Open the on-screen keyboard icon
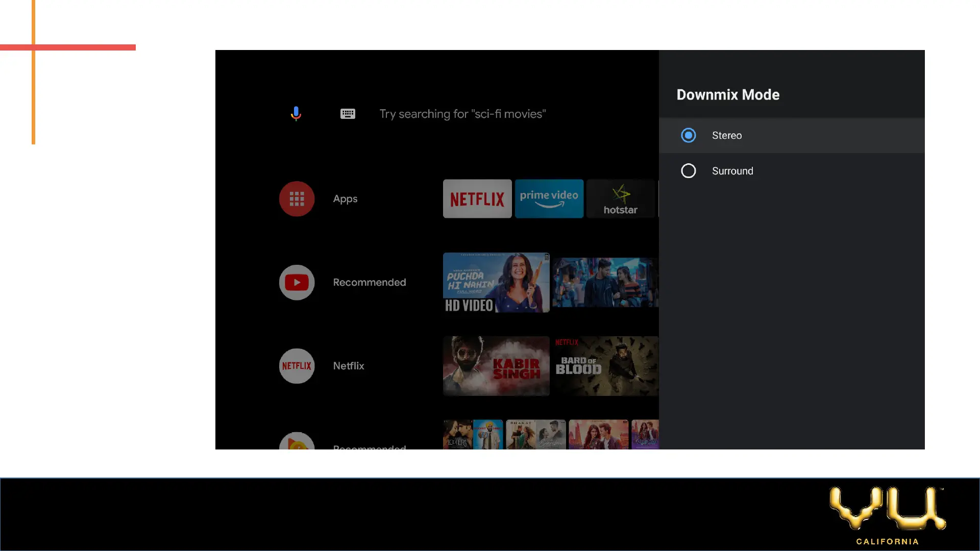This screenshot has width=980, height=551. pos(348,114)
